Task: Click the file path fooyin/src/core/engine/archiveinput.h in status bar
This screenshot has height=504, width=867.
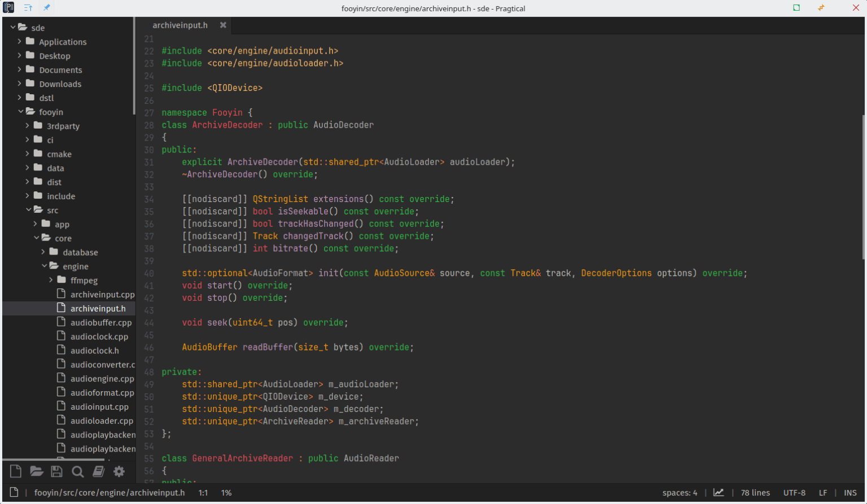Action: click(110, 493)
